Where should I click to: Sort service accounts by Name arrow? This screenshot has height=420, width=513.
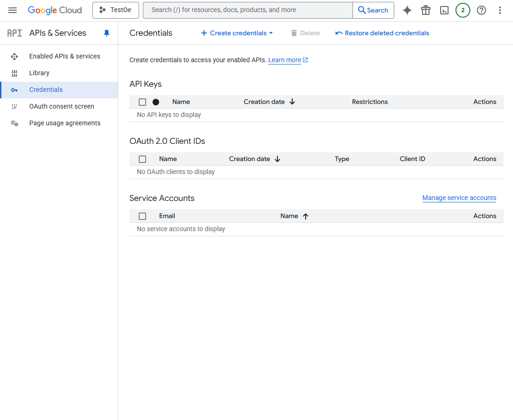click(306, 216)
